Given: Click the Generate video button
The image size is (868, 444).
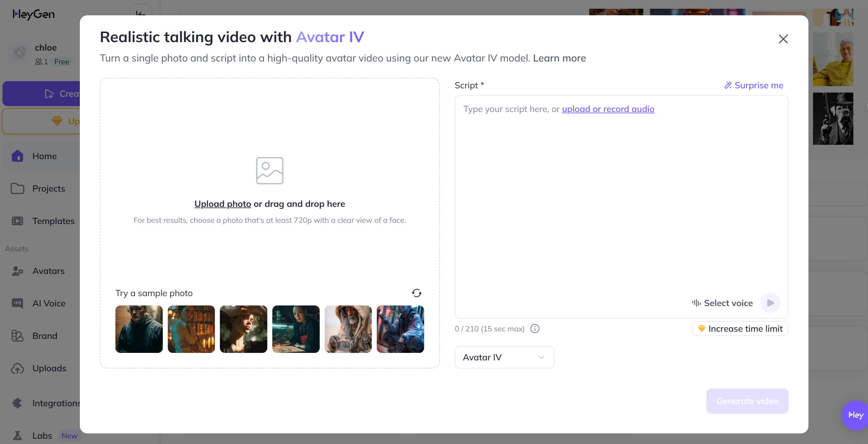Looking at the screenshot, I should [x=747, y=401].
